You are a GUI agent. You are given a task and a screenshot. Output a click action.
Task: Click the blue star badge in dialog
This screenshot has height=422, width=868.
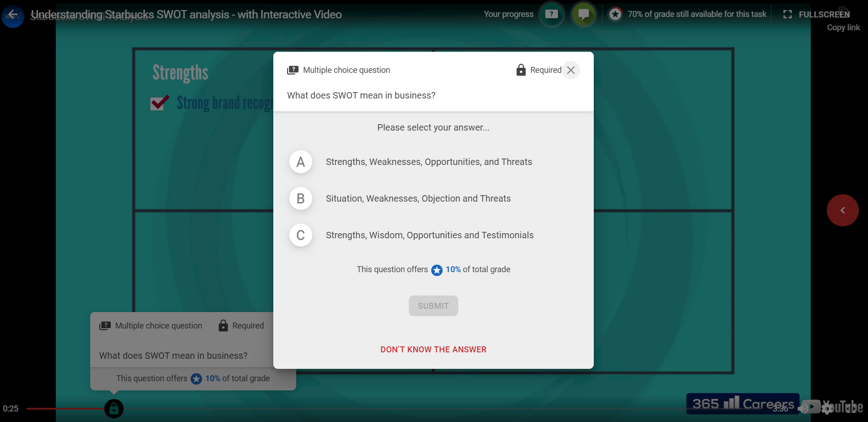coord(437,270)
